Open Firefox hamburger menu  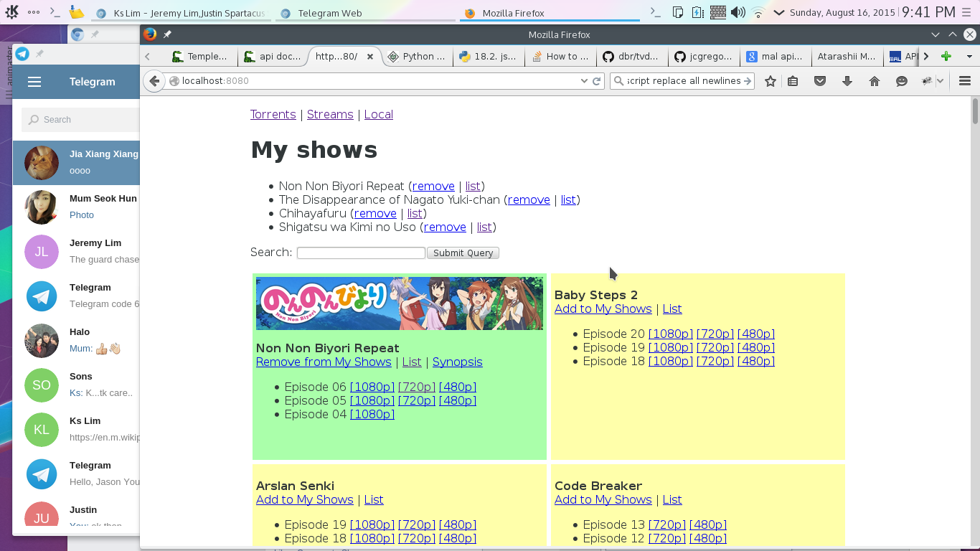click(965, 81)
